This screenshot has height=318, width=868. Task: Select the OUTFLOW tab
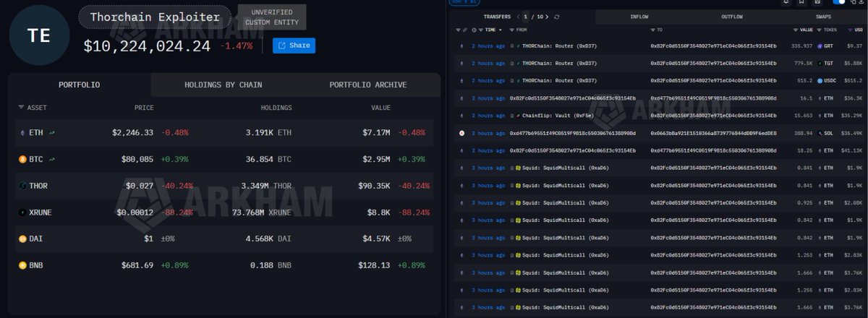tap(732, 17)
